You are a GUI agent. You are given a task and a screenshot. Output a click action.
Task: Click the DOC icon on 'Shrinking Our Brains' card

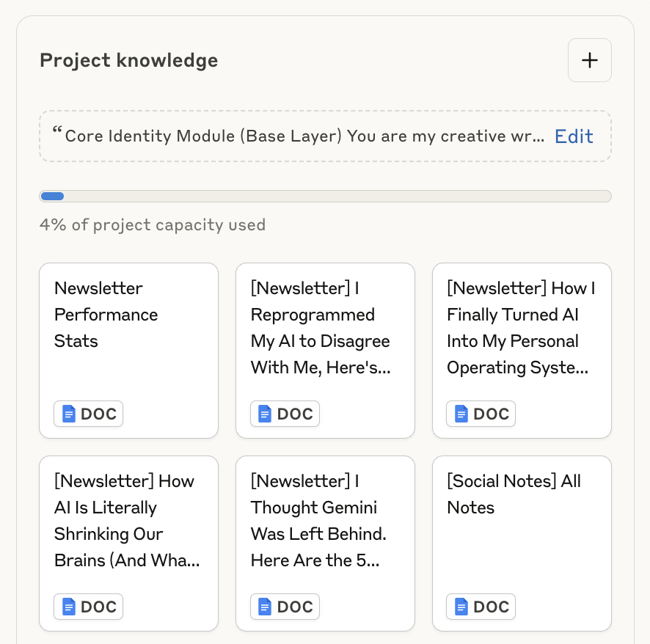pos(88,607)
